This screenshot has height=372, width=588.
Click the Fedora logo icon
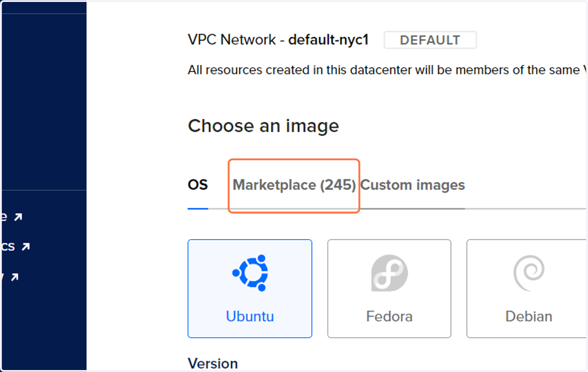pos(389,273)
